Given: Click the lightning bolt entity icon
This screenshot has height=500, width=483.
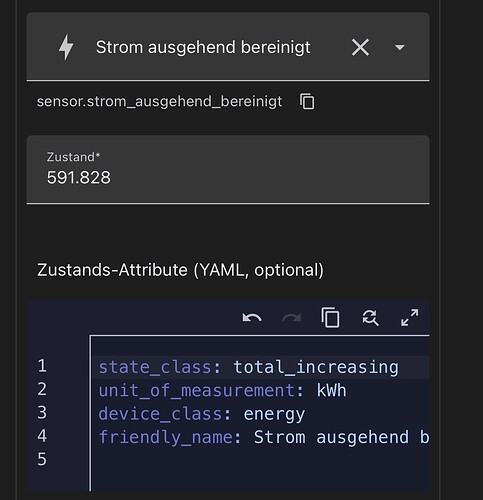Looking at the screenshot, I should click(66, 47).
